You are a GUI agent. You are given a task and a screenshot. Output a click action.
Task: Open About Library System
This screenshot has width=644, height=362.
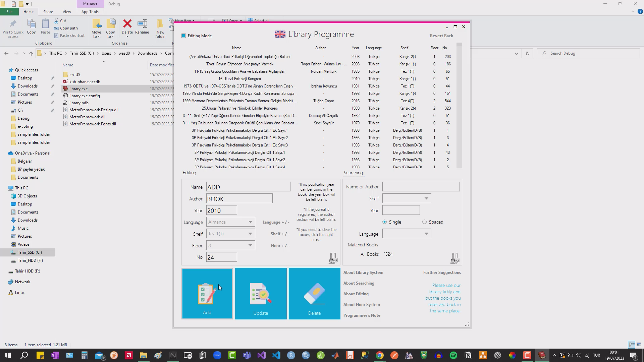point(363,273)
